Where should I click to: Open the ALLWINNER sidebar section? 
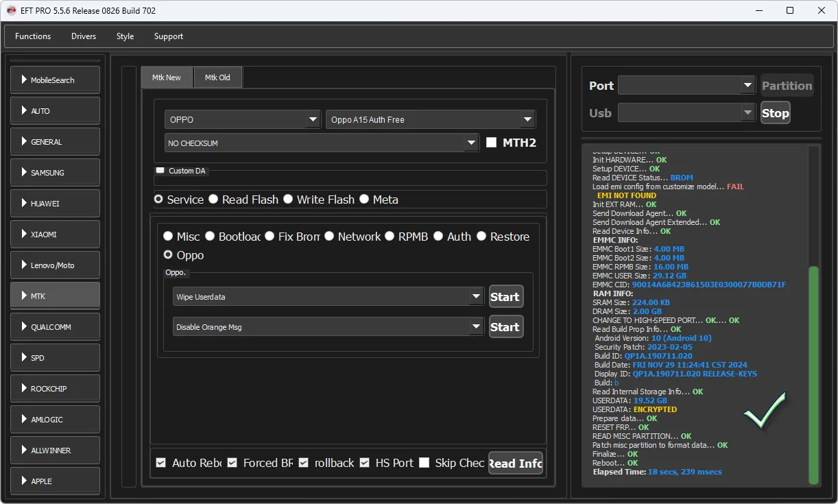pyautogui.click(x=55, y=451)
